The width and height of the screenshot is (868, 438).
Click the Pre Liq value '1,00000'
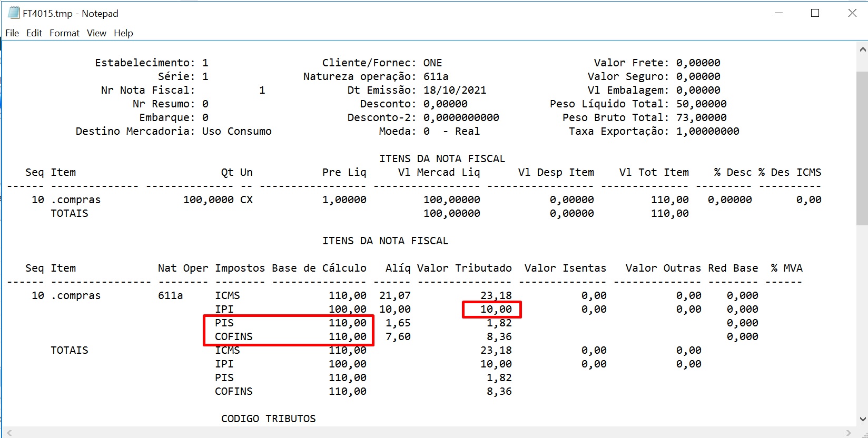344,200
